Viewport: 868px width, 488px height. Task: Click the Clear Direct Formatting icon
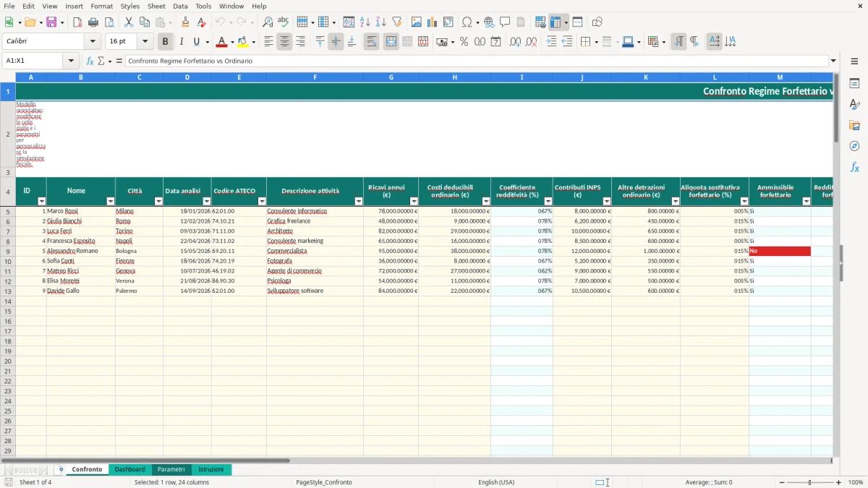[201, 22]
